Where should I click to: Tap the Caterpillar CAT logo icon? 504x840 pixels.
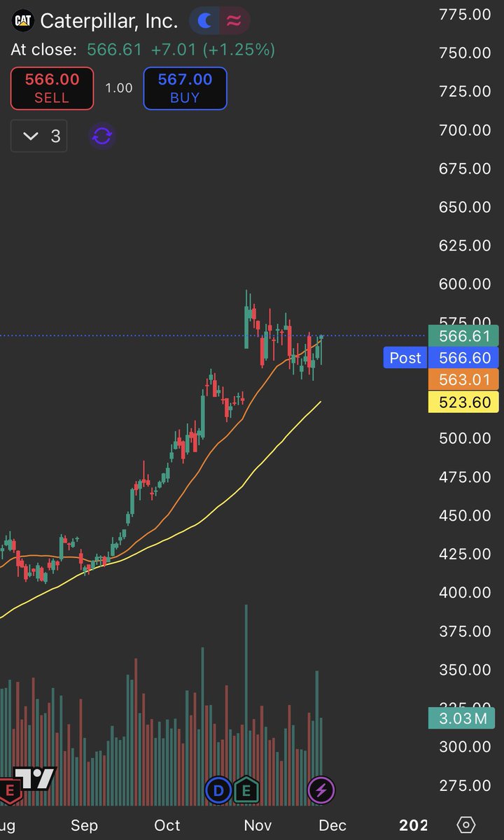point(23,21)
